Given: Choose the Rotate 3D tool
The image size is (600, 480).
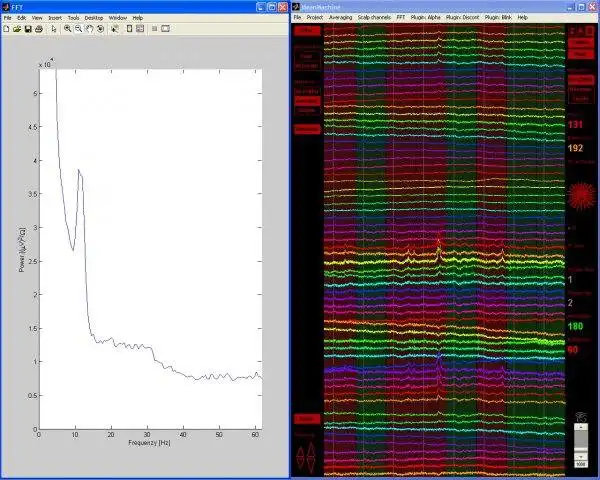Looking at the screenshot, I should tap(100, 29).
